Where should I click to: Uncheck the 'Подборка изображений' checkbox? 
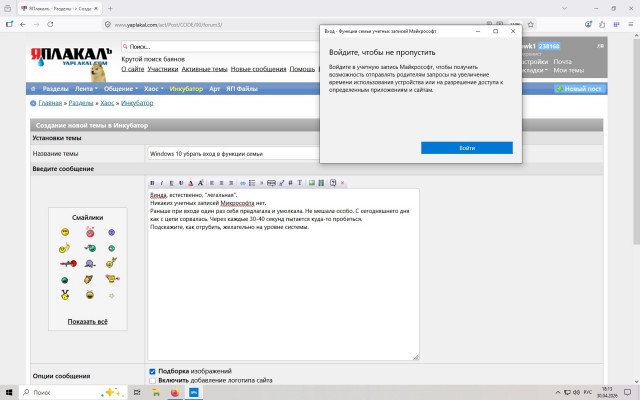pyautogui.click(x=152, y=371)
